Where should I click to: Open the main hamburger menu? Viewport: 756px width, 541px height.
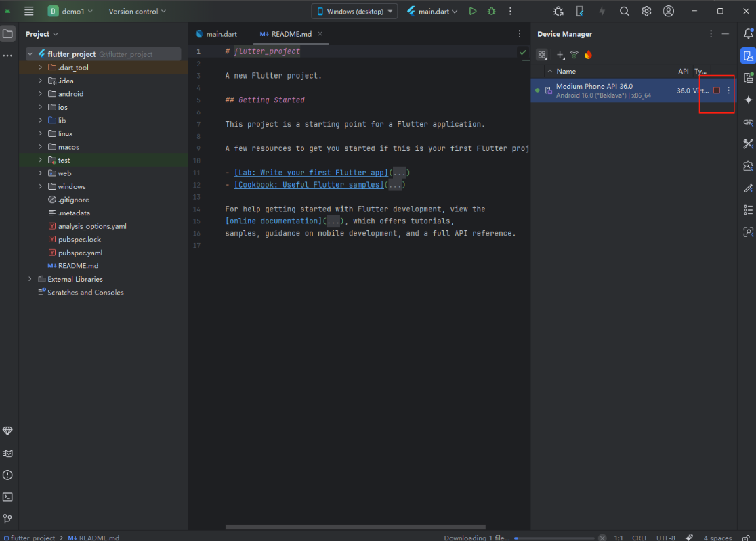(29, 11)
